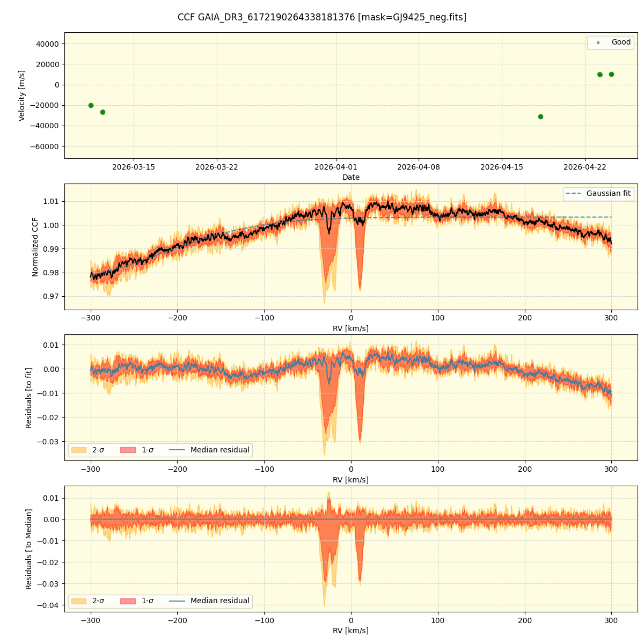This screenshot has height=644, width=644.
Task: Click the 40000 tick label on velocity axis
Action: [x=46, y=43]
